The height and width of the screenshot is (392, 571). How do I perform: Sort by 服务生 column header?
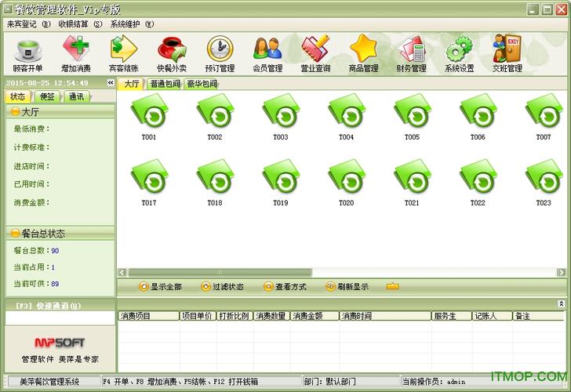coord(452,316)
